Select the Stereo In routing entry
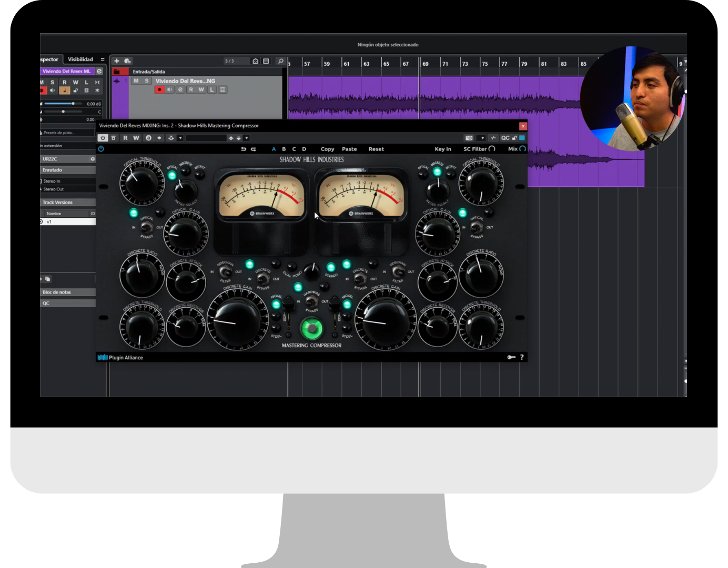The width and height of the screenshot is (728, 568). click(68, 181)
